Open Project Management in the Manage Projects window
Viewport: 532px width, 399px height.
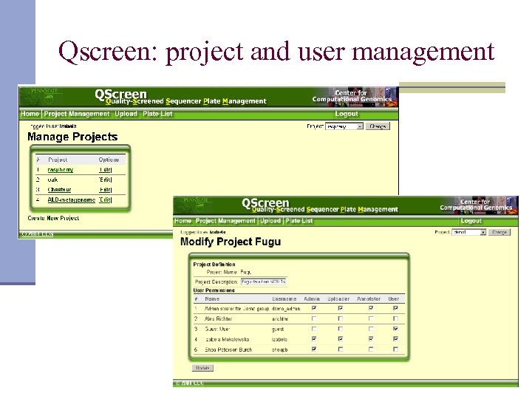[x=77, y=114]
